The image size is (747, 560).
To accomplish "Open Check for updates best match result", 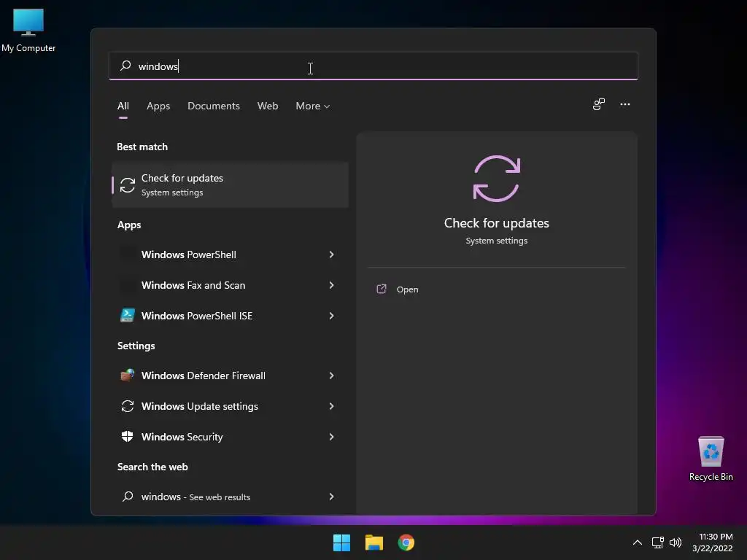I will [x=230, y=184].
